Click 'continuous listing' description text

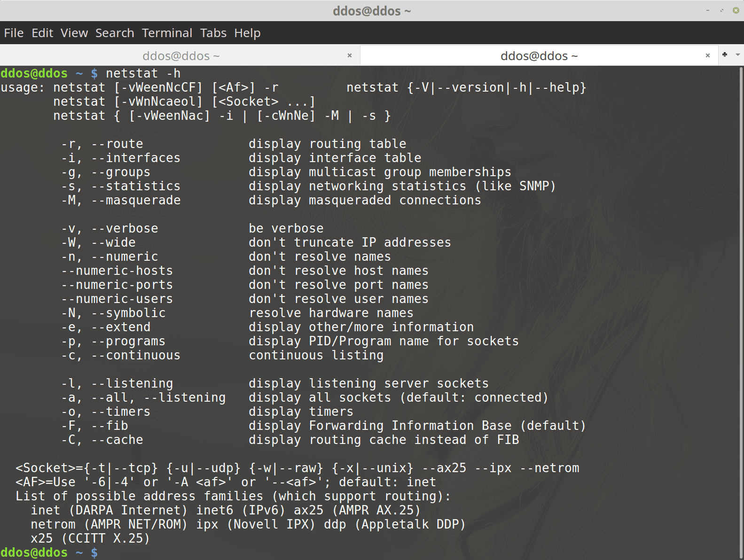click(x=316, y=355)
